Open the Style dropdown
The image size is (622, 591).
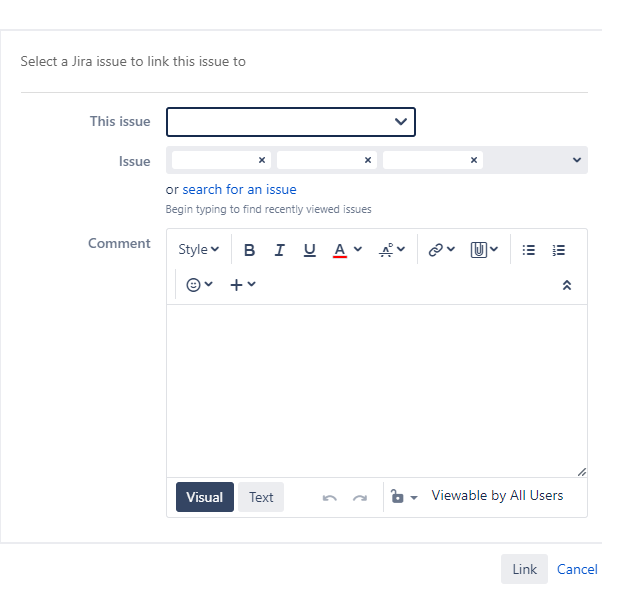coord(198,249)
